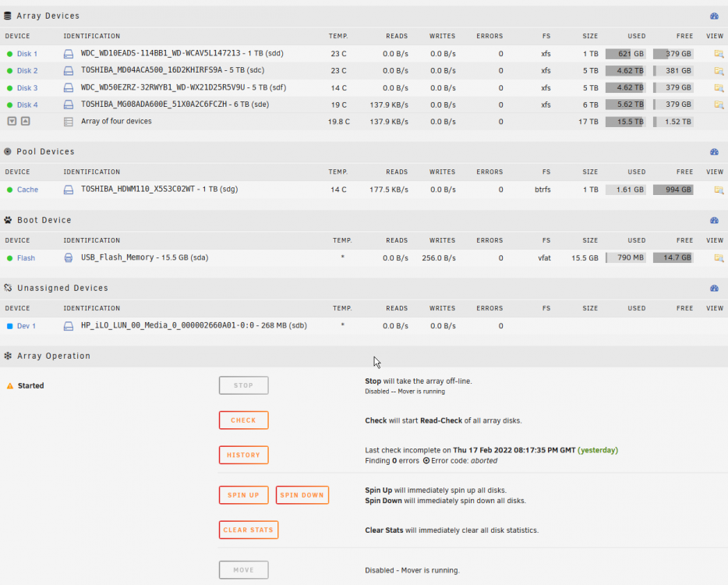Click the array summary icon beside 'Array of four devices'

click(x=69, y=122)
